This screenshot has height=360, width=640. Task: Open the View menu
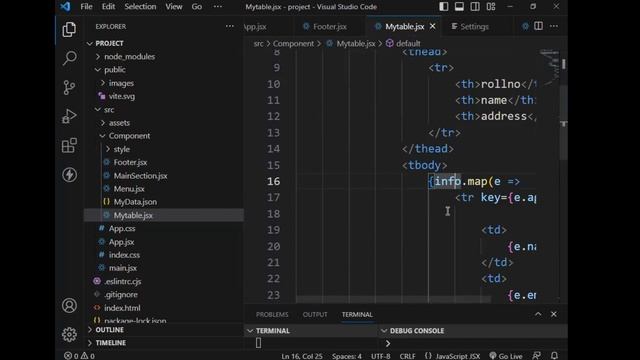tap(173, 7)
